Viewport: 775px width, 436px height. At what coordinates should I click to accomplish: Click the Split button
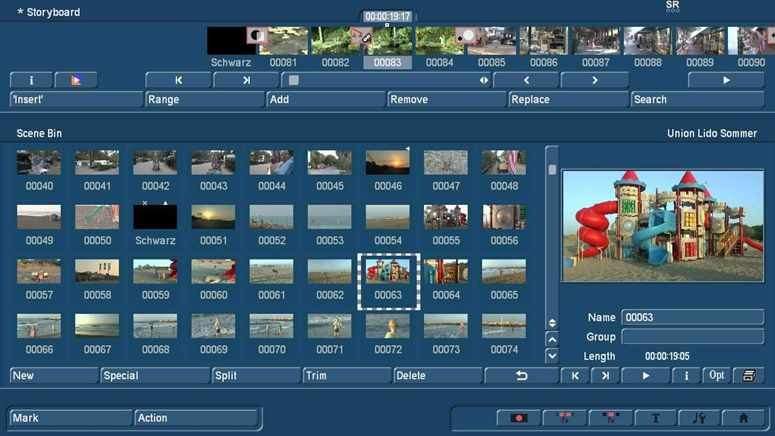click(255, 376)
